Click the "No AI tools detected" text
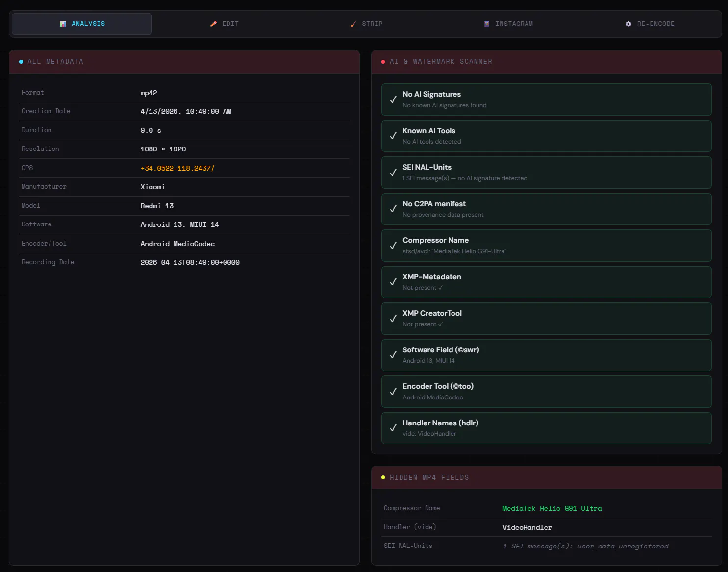This screenshot has height=572, width=728. 432,142
